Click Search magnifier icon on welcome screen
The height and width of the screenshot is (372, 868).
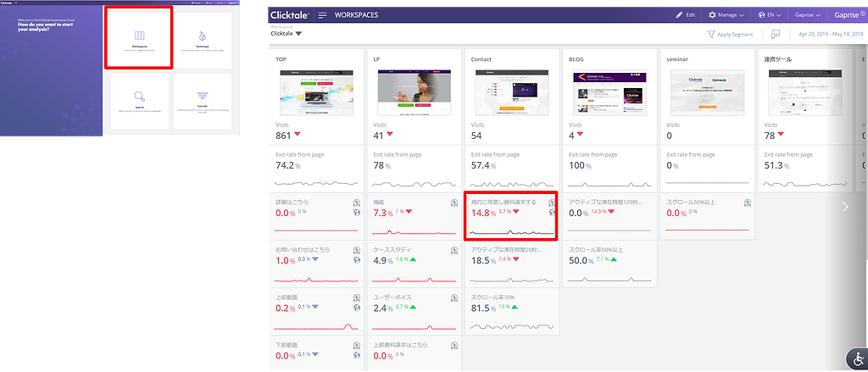[140, 97]
